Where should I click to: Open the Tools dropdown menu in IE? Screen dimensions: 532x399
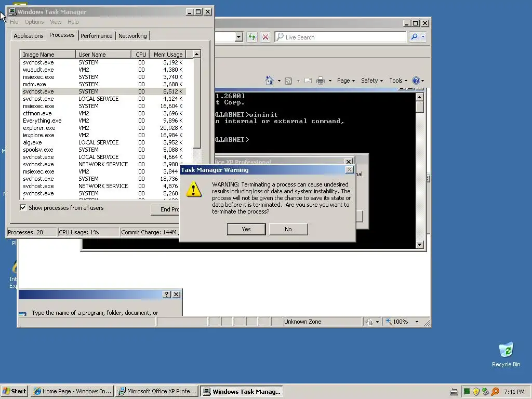[x=398, y=81]
